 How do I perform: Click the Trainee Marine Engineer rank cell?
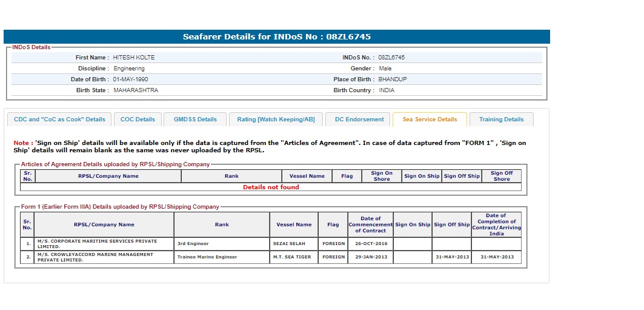pos(221,257)
